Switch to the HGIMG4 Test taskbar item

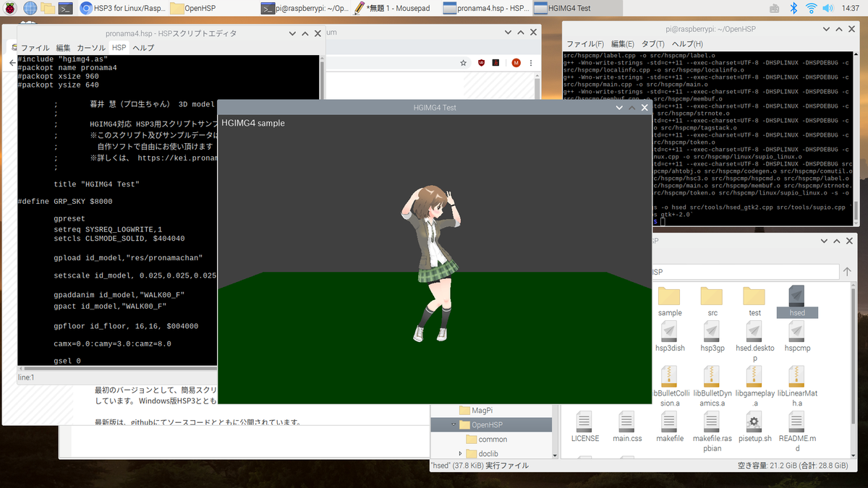[x=576, y=9]
